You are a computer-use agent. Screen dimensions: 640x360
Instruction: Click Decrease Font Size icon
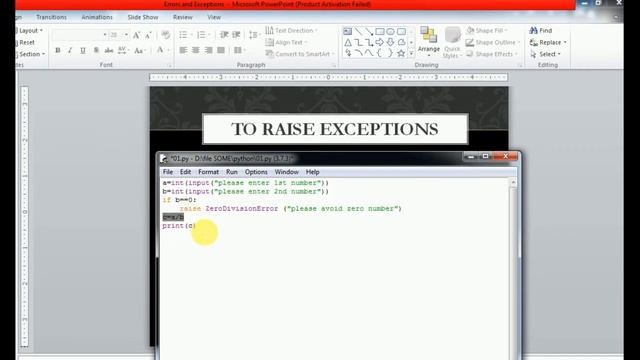[x=149, y=35]
